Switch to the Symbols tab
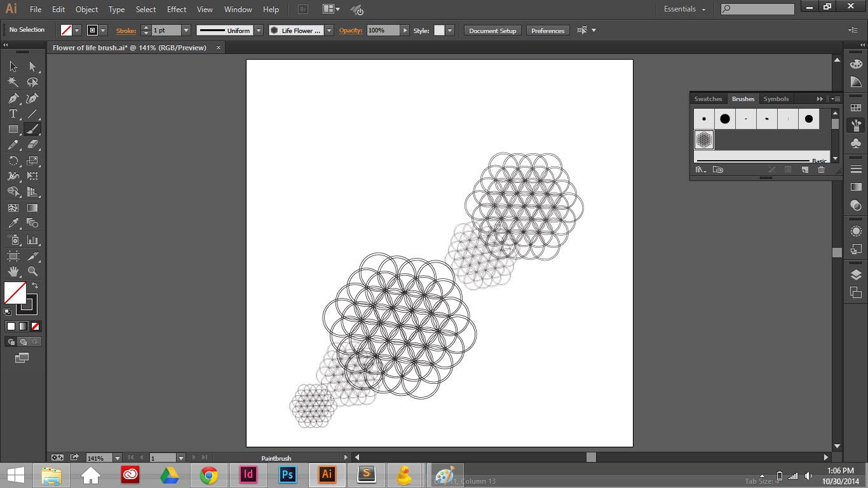 (776, 98)
